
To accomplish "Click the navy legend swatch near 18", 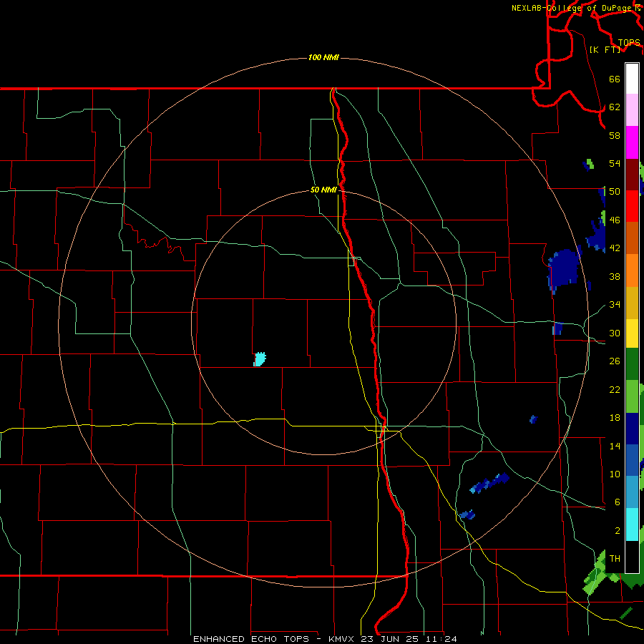I will (632, 429).
